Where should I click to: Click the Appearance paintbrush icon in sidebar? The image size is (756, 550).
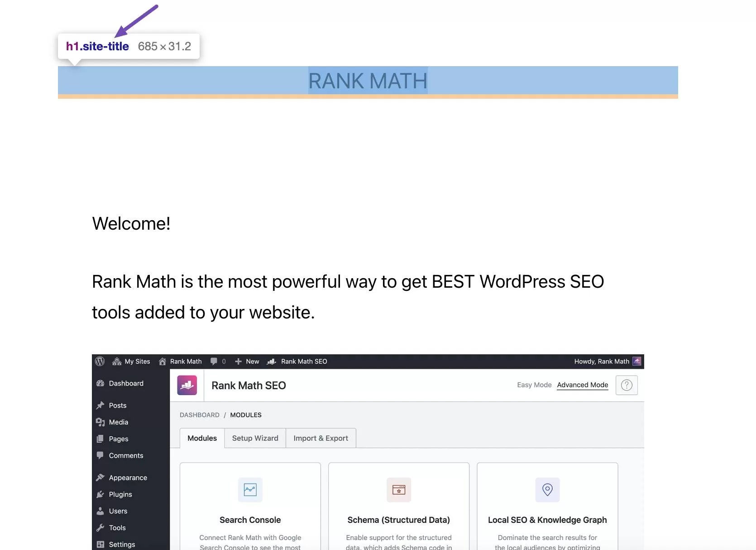click(100, 478)
